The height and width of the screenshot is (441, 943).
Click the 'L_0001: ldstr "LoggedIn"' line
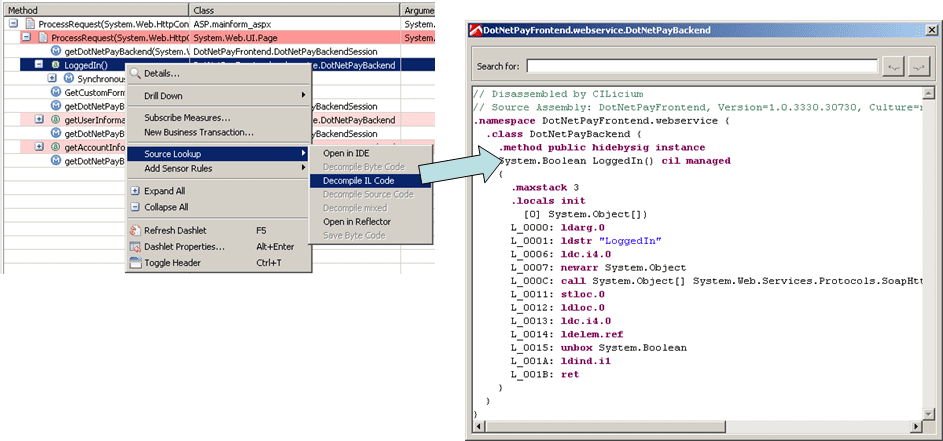pyautogui.click(x=586, y=241)
